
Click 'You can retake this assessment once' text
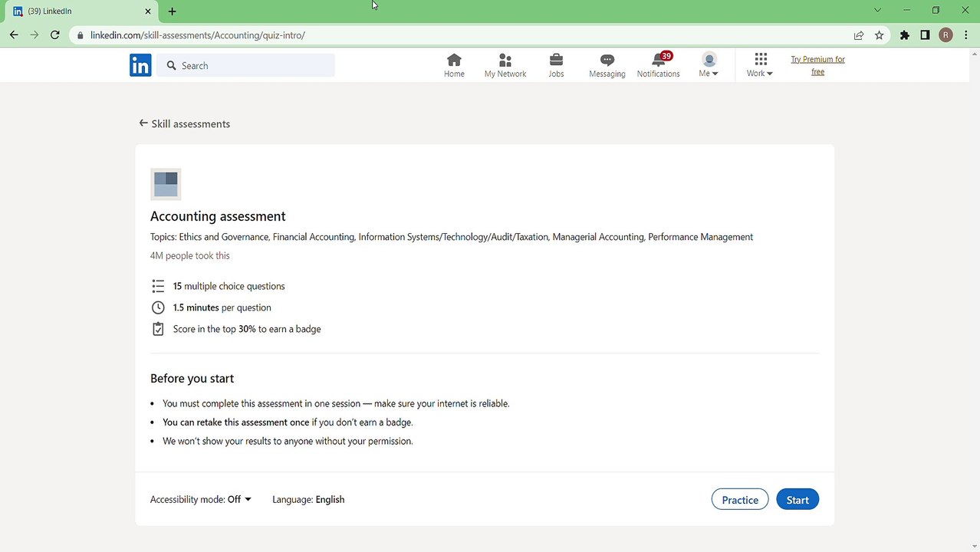(x=236, y=422)
